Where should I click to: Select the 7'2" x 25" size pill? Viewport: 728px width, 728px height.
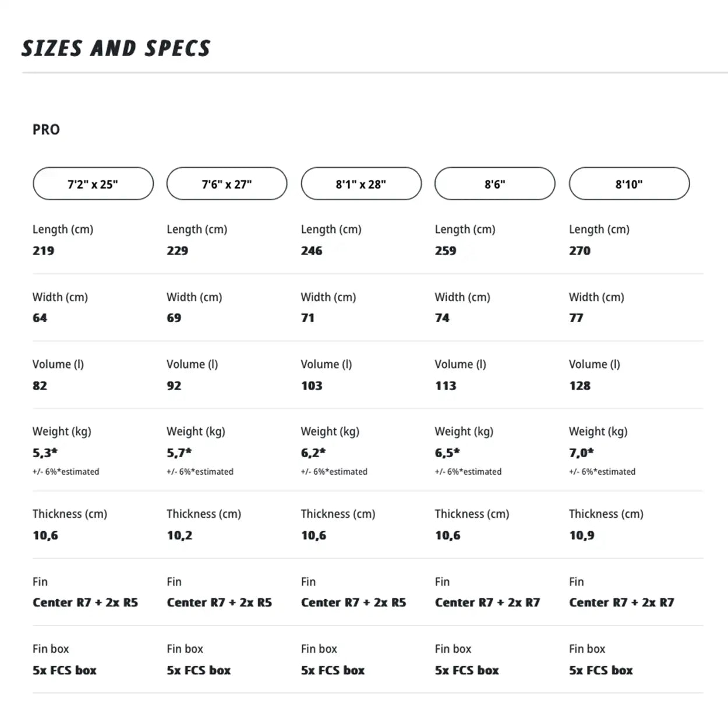[x=93, y=184]
